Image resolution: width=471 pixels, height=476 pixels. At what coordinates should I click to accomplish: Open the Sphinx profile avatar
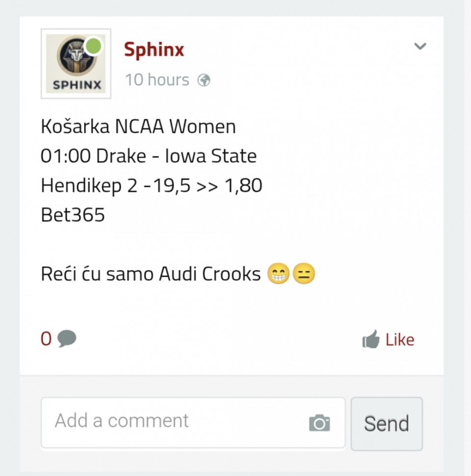[76, 64]
